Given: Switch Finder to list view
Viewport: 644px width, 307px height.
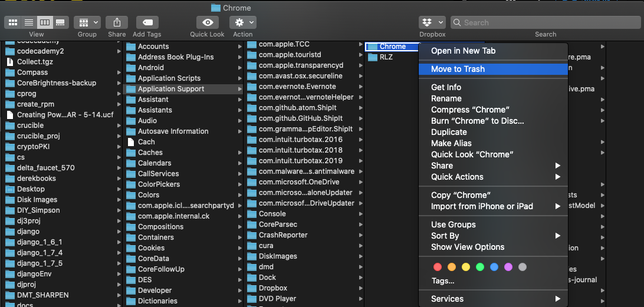Looking at the screenshot, I should [29, 22].
